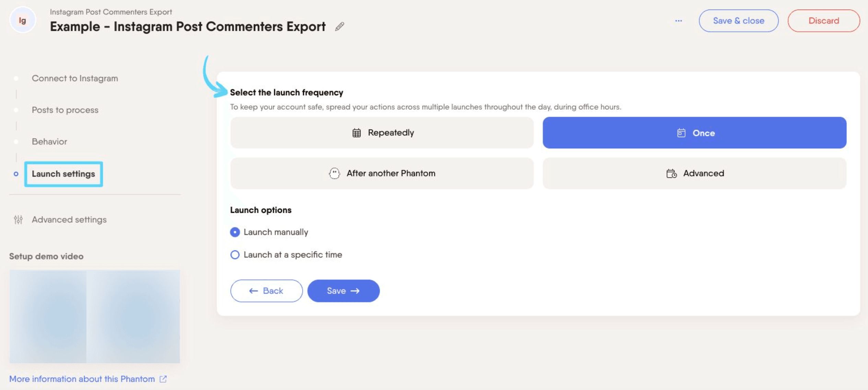Click the Example - Instagram Post Commenters Export title
This screenshot has height=390, width=868.
188,27
